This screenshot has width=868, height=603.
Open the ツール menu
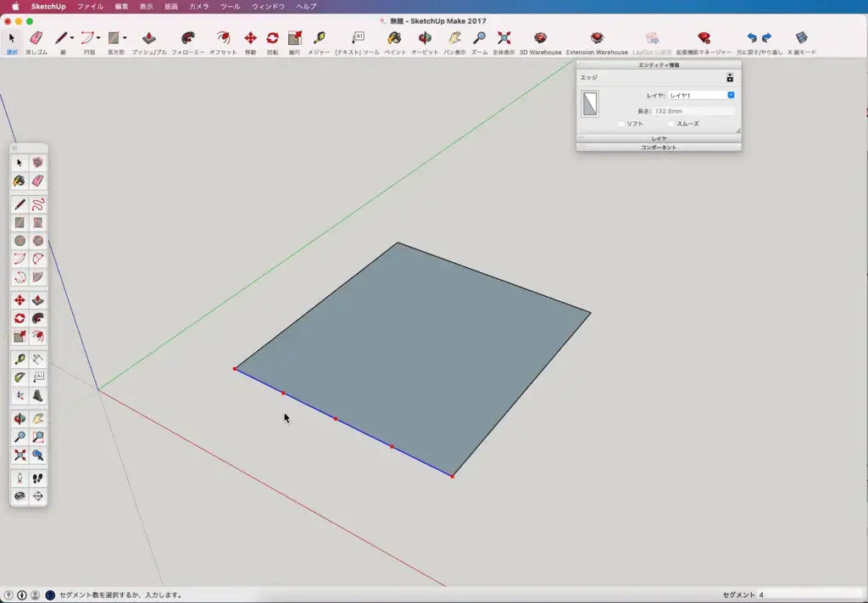(231, 7)
